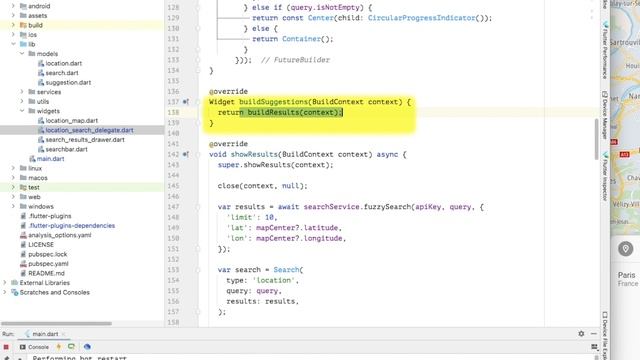Stop the running app with the red stop button
This screenshot has width=640, height=360.
(6, 347)
